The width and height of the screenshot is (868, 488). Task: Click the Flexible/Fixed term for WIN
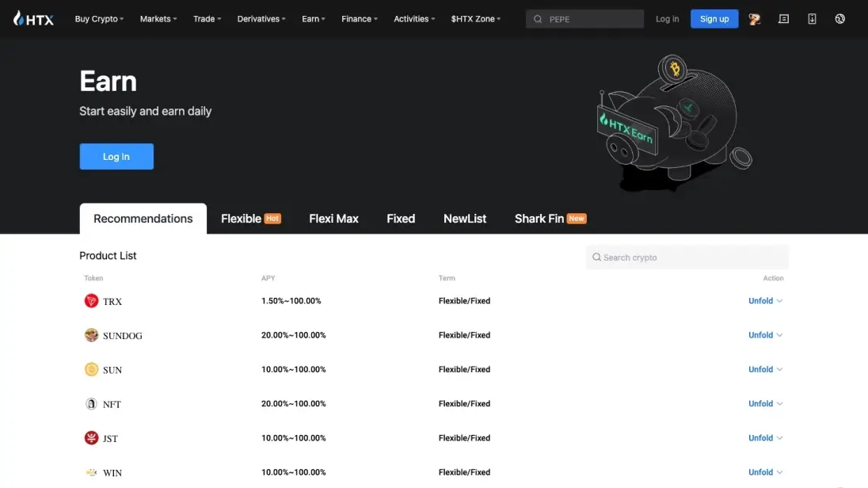coord(464,472)
